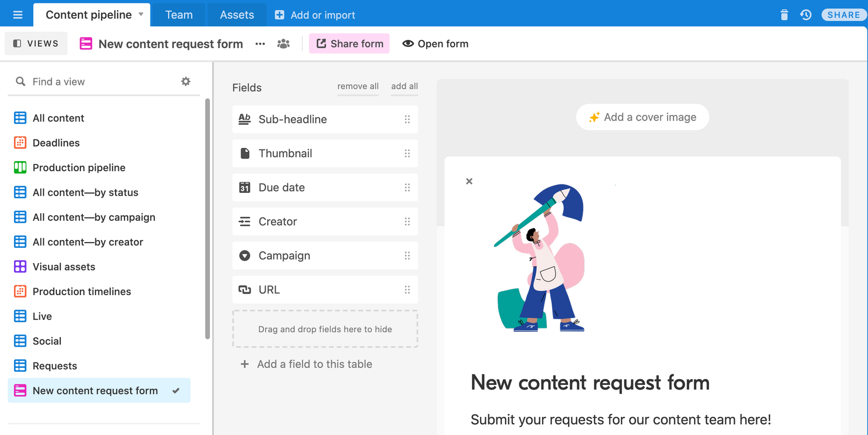Viewport: 868px width, 435px height.
Task: Click the collaborators people icon
Action: coord(284,44)
